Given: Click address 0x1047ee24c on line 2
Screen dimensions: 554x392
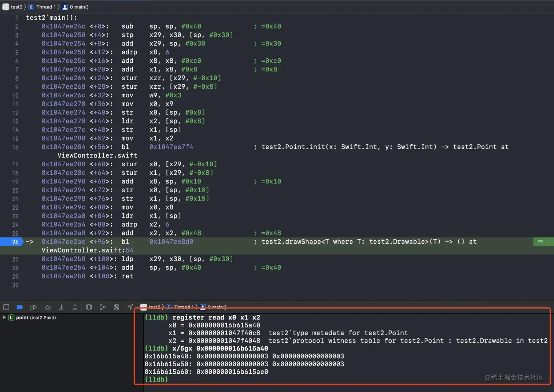Looking at the screenshot, I should 63,26.
